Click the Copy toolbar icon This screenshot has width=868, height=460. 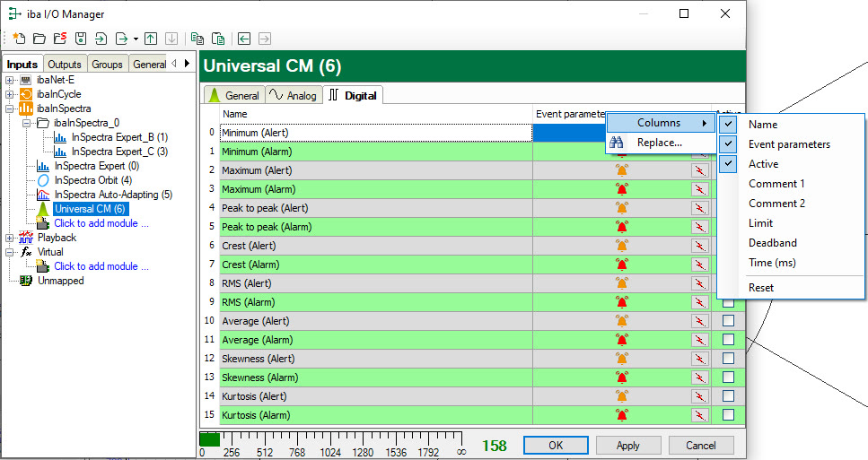point(197,39)
